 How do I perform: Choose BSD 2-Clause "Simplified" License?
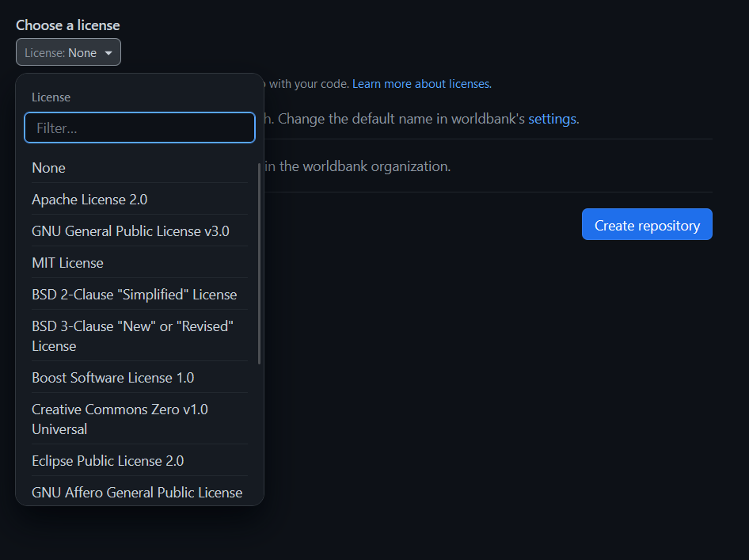[134, 294]
